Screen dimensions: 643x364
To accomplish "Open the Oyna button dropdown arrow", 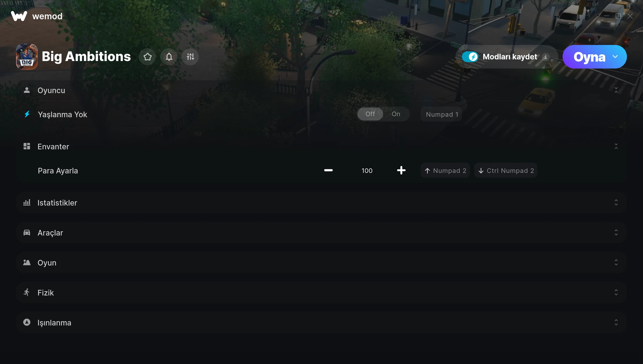I will pos(615,57).
